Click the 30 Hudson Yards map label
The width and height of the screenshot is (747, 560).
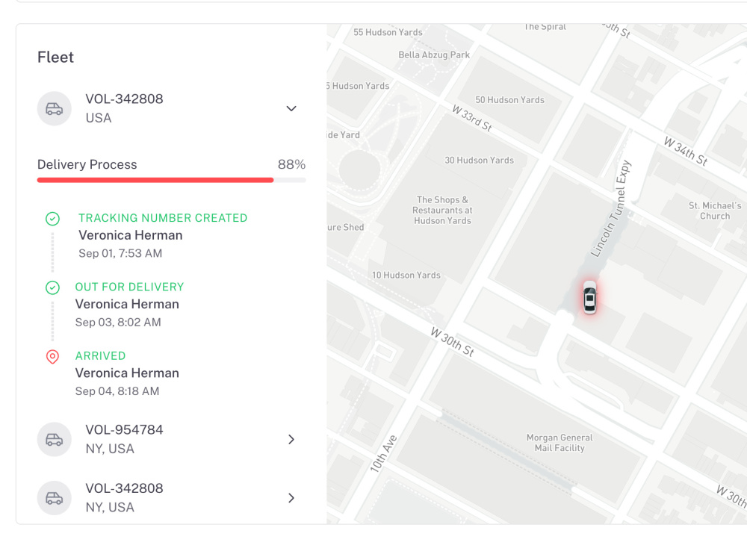[x=480, y=161]
